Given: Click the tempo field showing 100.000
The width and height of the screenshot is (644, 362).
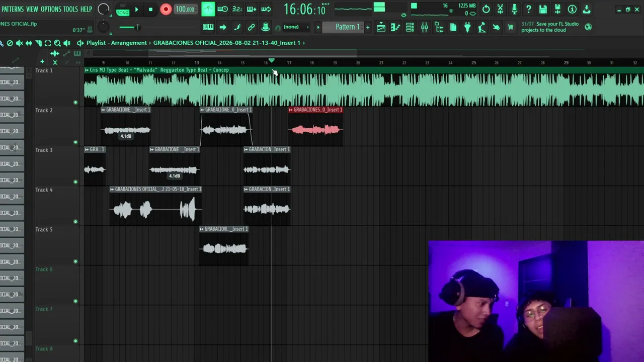Looking at the screenshot, I should (185, 9).
